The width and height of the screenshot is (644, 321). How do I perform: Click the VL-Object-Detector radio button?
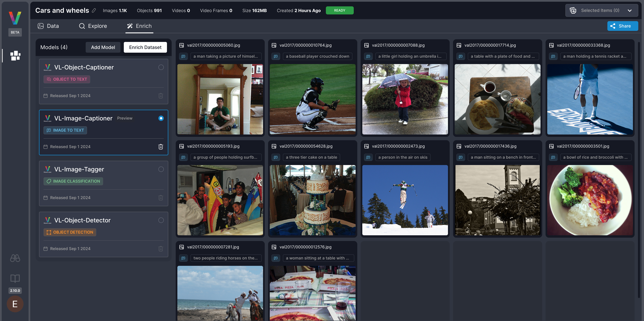click(161, 220)
